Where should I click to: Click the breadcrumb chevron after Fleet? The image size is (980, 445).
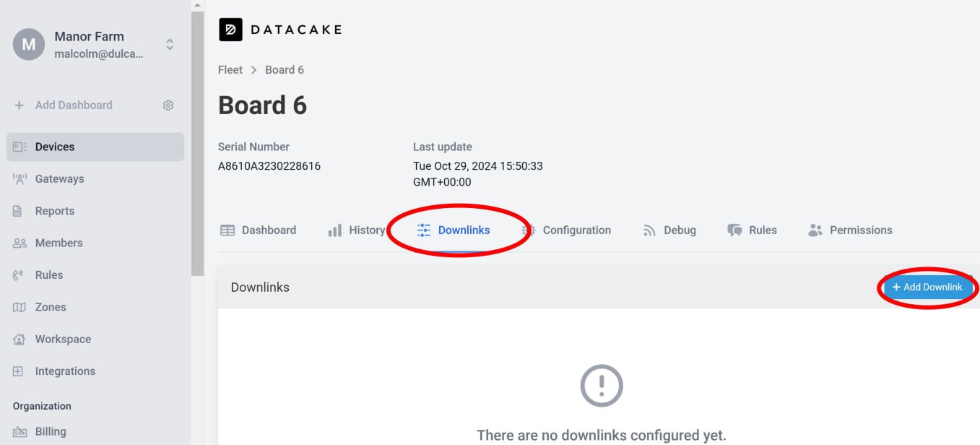[x=254, y=70]
